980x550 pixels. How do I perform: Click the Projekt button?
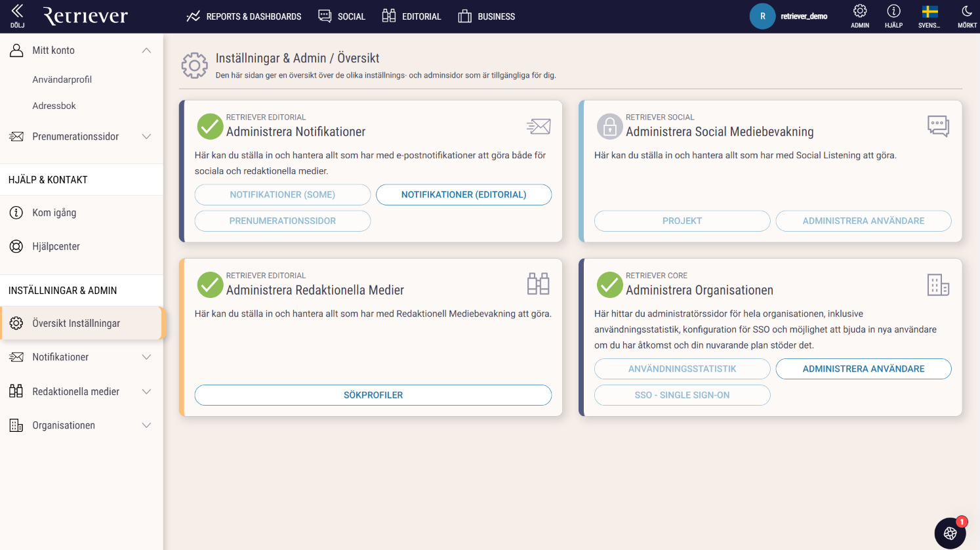[x=682, y=221]
